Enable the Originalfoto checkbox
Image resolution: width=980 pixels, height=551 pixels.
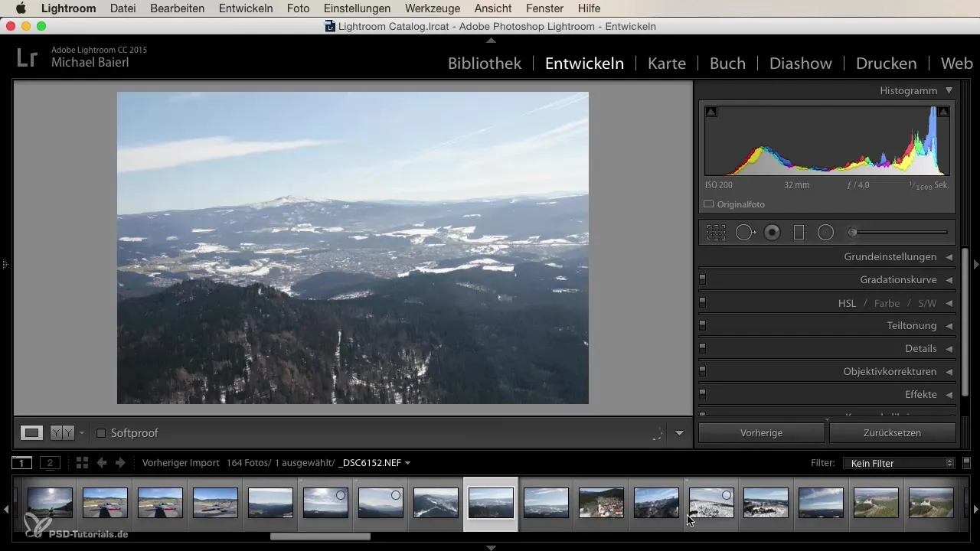[x=709, y=204]
